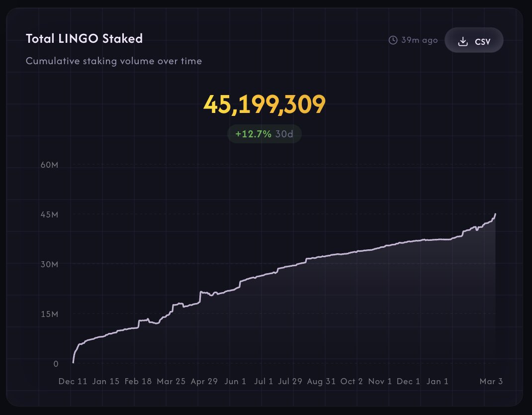
Task: Click the 15M y-axis label
Action: pos(50,314)
